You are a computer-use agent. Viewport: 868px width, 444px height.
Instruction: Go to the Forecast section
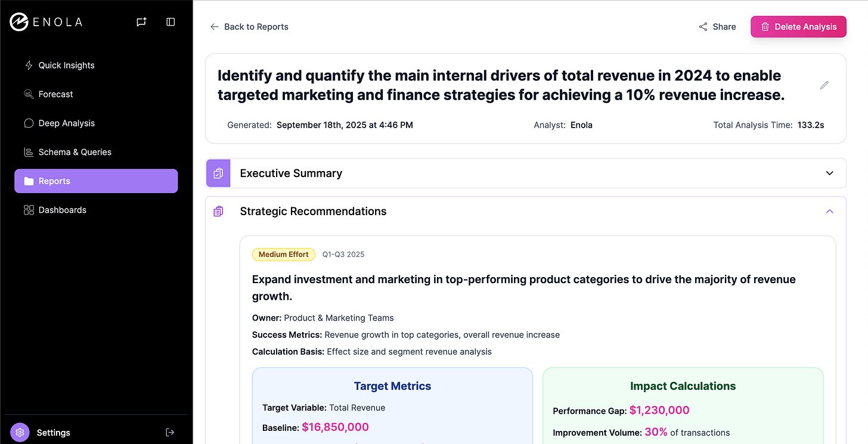pyautogui.click(x=55, y=94)
